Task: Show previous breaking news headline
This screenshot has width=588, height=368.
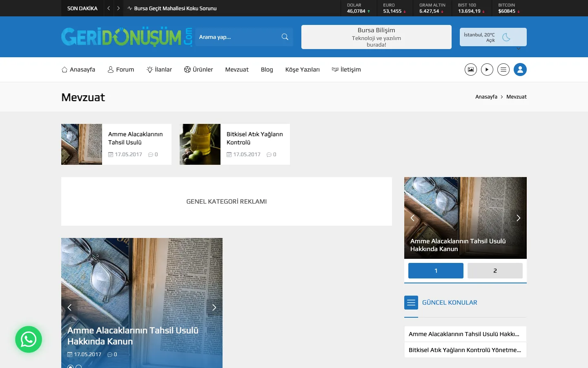Action: click(109, 8)
